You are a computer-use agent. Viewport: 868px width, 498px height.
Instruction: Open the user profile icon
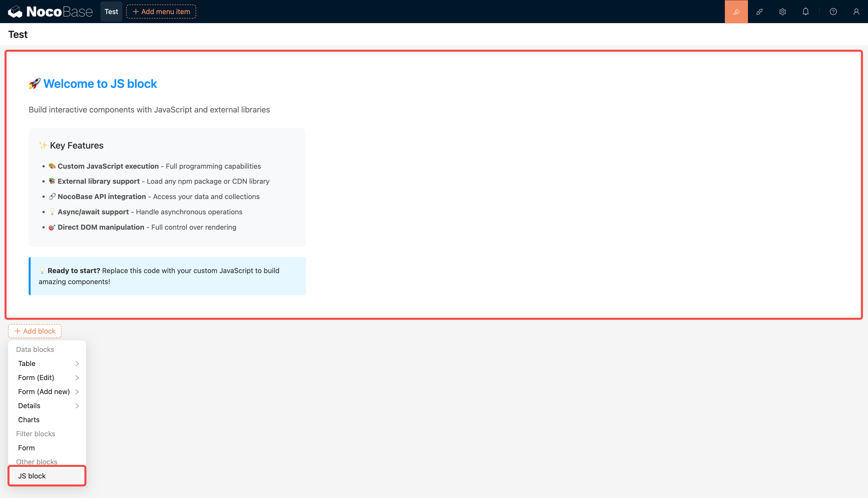click(x=856, y=12)
